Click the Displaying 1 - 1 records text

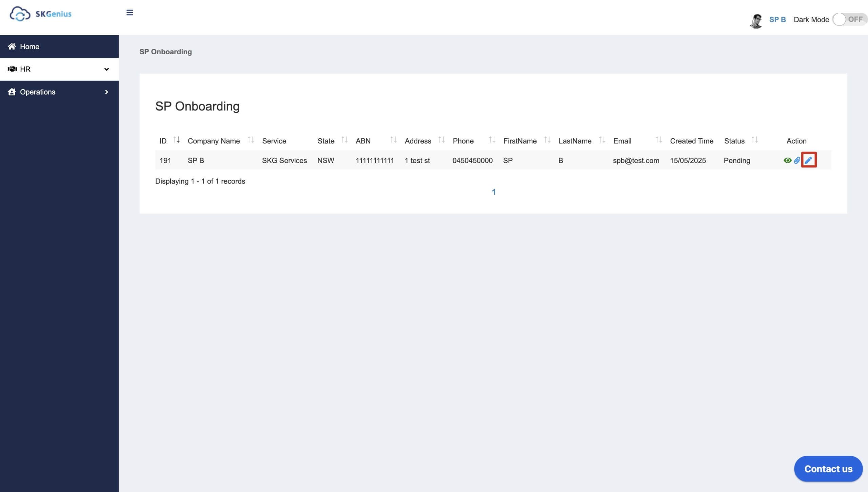200,181
